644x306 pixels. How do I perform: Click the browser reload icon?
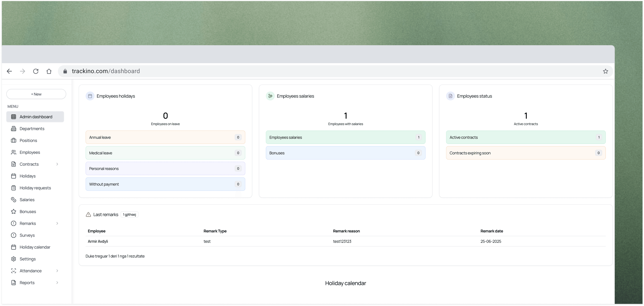tap(36, 71)
